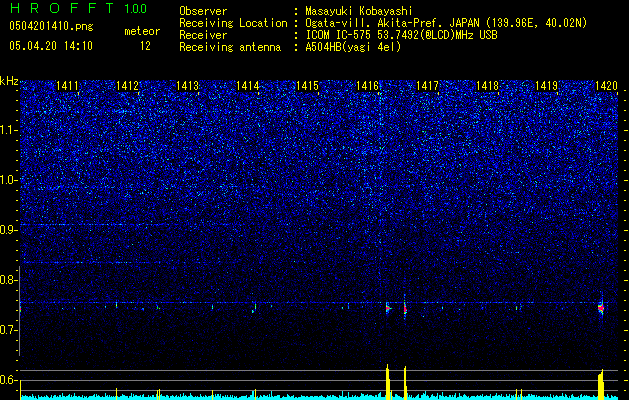Select the version number 1.00
This screenshot has width=629, height=400.
click(135, 8)
